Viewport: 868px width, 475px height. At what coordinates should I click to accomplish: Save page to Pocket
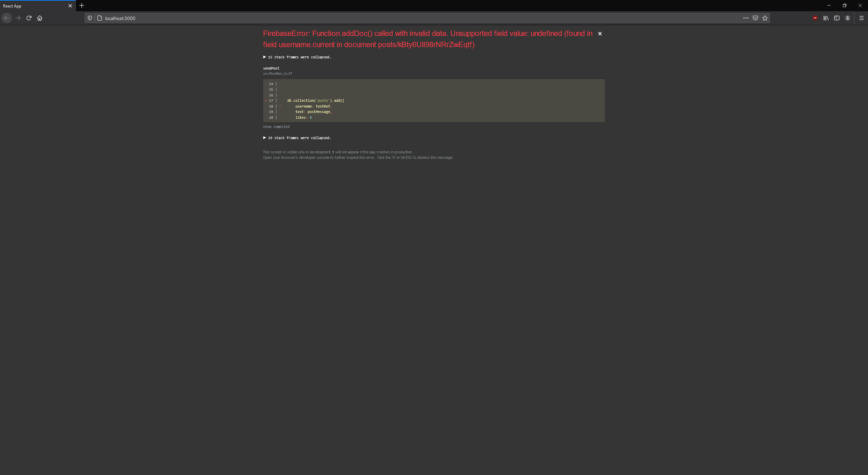(755, 18)
